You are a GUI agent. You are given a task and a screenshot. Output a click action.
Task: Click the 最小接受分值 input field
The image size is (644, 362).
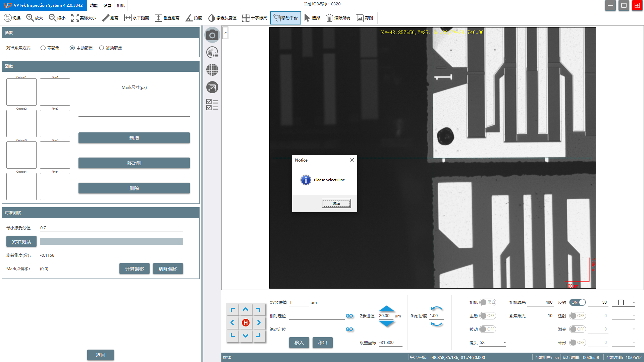tap(111, 228)
